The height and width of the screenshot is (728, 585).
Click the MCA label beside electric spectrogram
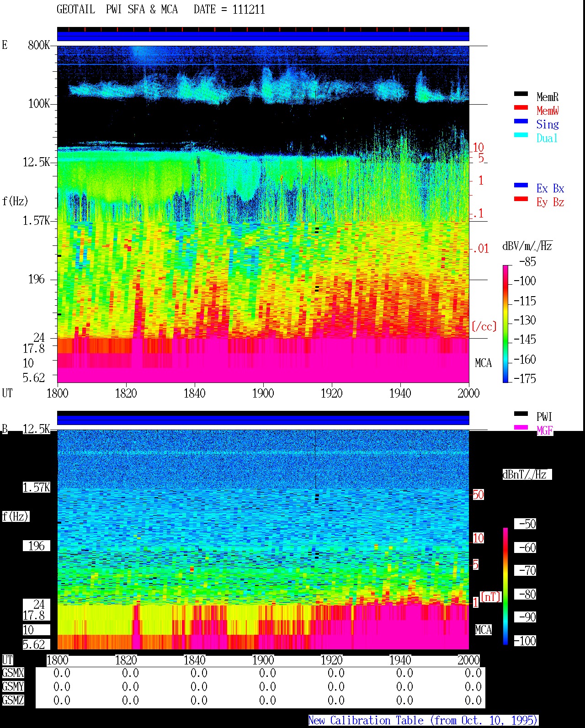point(483,363)
